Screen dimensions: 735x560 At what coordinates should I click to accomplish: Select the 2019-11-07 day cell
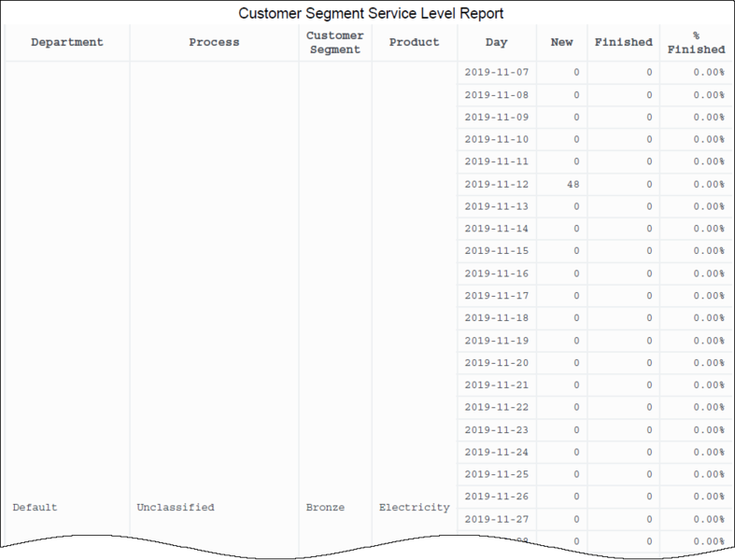tap(496, 72)
